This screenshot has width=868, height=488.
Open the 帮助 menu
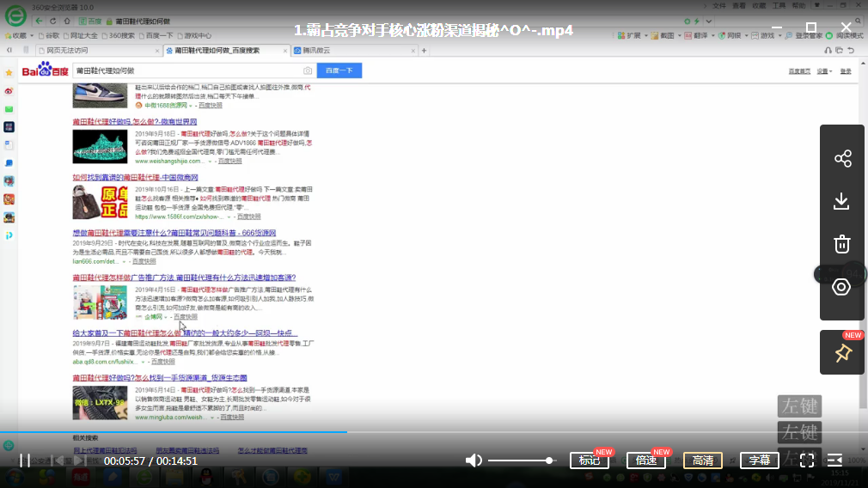798,5
